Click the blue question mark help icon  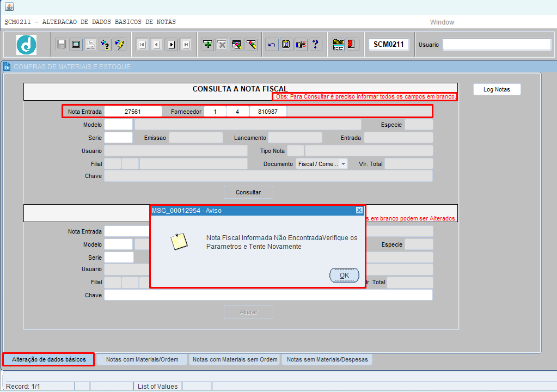click(x=315, y=45)
